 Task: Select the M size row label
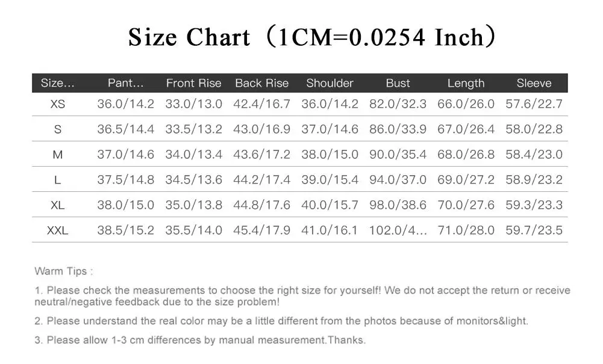pos(58,155)
